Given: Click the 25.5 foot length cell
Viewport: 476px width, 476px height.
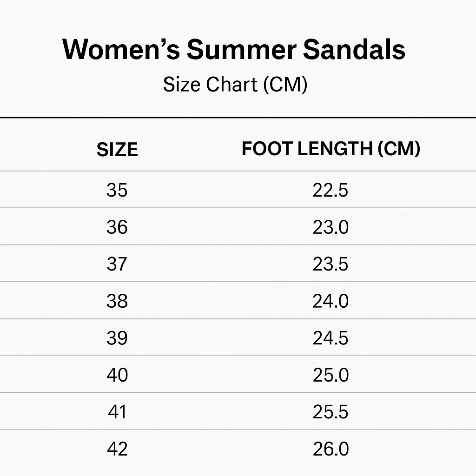Looking at the screenshot, I should 330,412.
